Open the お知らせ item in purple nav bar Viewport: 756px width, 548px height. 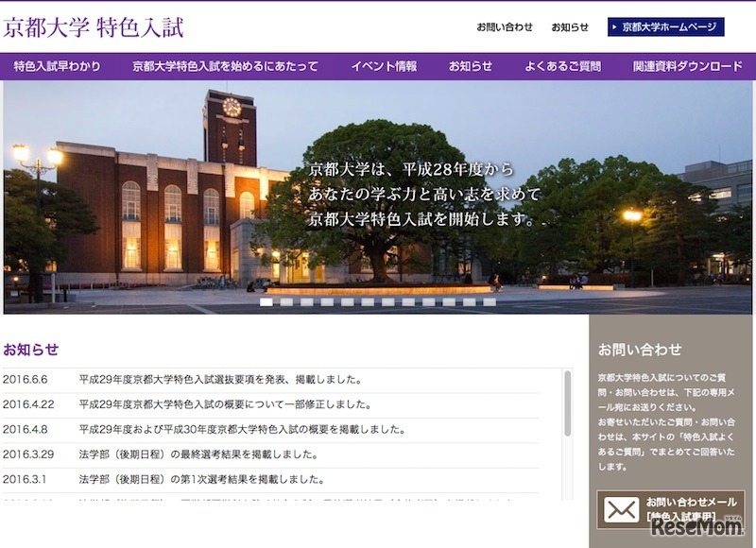tap(470, 66)
